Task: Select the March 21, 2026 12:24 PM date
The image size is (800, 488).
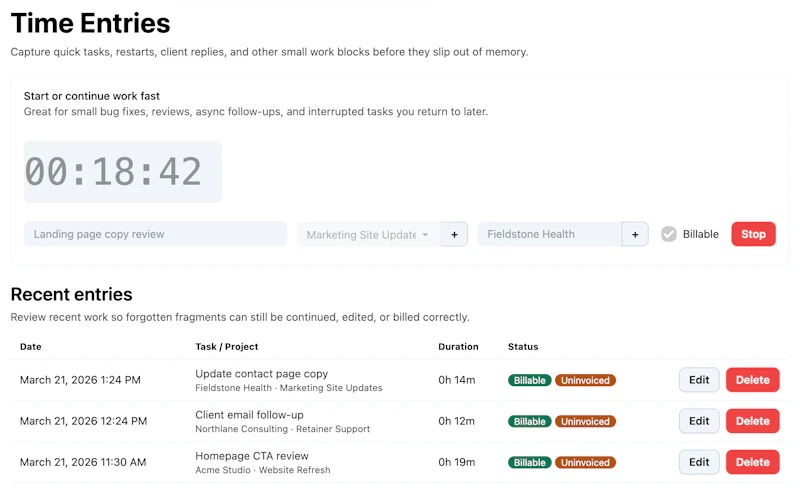Action: [83, 421]
